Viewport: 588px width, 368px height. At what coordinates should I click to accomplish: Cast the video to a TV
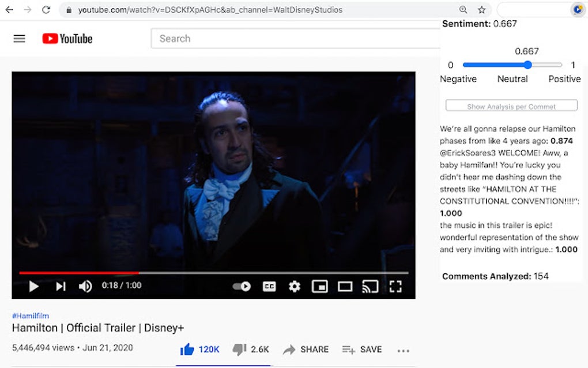pyautogui.click(x=371, y=286)
